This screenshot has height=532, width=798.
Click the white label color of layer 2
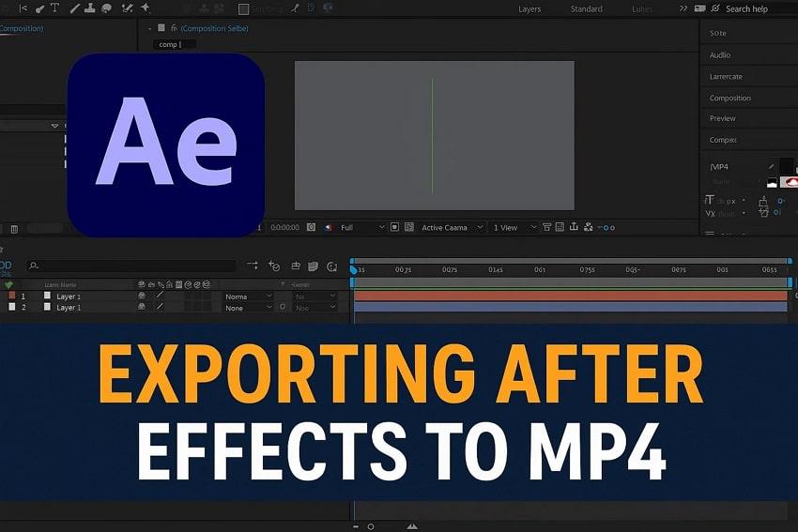tap(11, 307)
